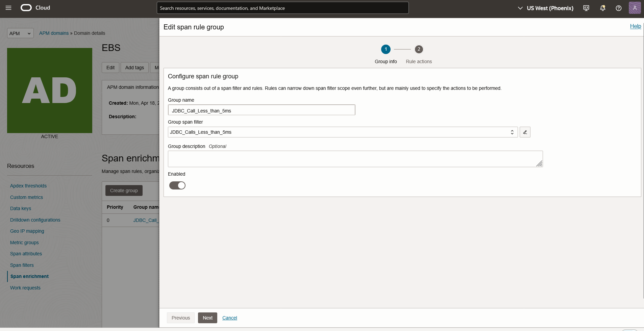Open the Help link at top right
644x331 pixels.
pyautogui.click(x=636, y=26)
